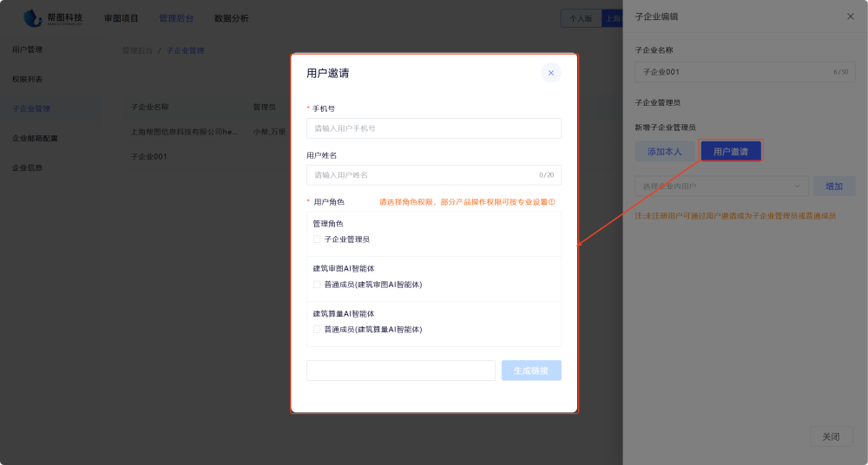
Task: Focus the 手机号 input field
Action: point(433,128)
